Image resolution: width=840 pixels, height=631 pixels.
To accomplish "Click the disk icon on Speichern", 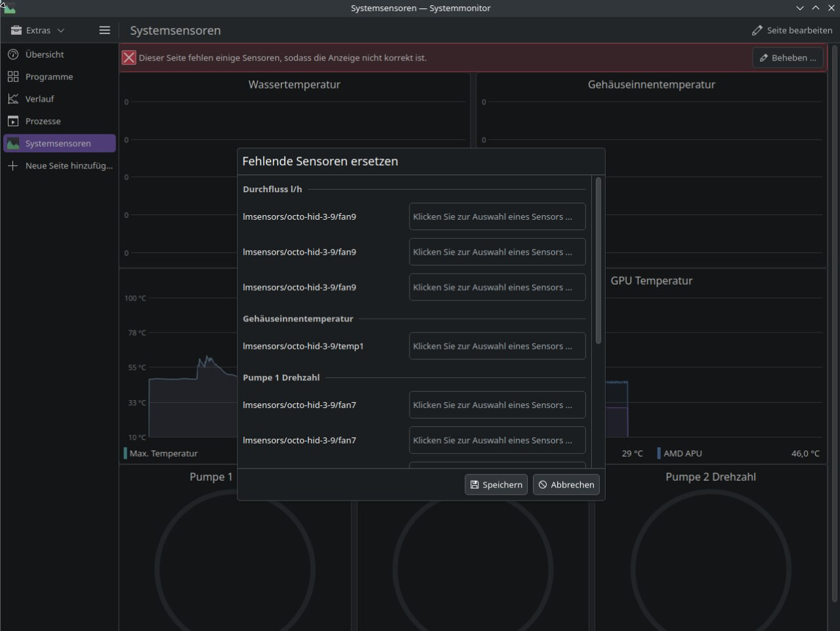I will point(474,485).
